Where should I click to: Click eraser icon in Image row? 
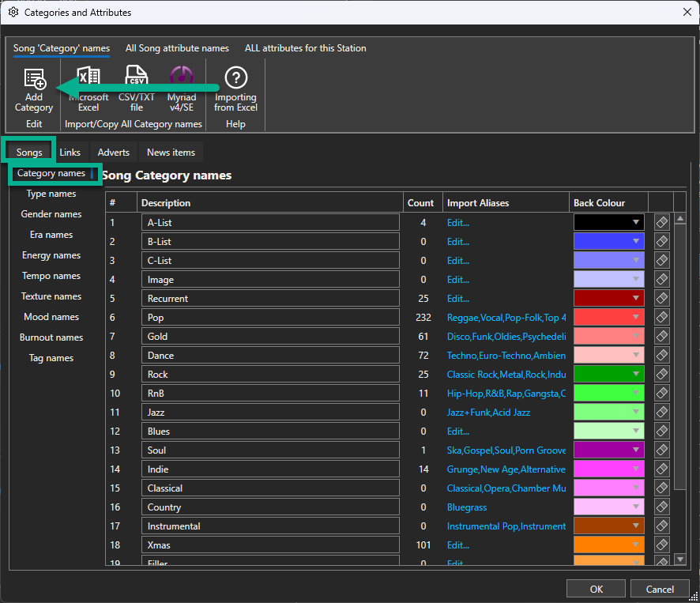pos(661,279)
